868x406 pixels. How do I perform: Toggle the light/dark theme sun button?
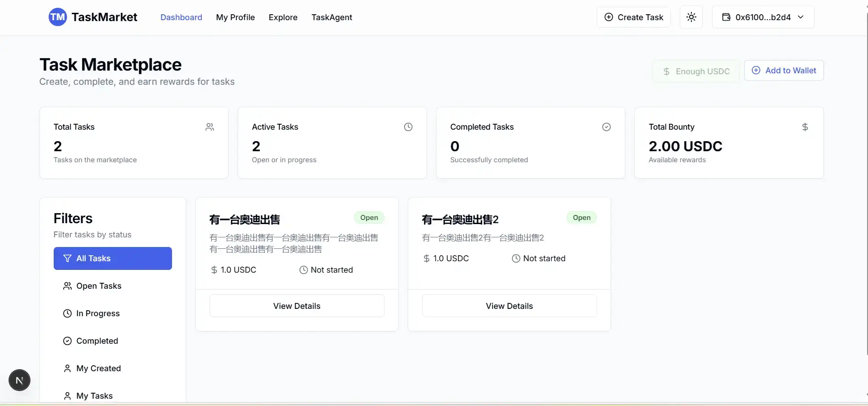(691, 17)
